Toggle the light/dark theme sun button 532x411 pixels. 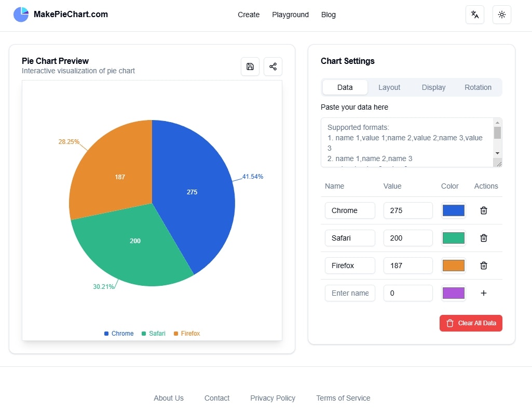pyautogui.click(x=501, y=15)
